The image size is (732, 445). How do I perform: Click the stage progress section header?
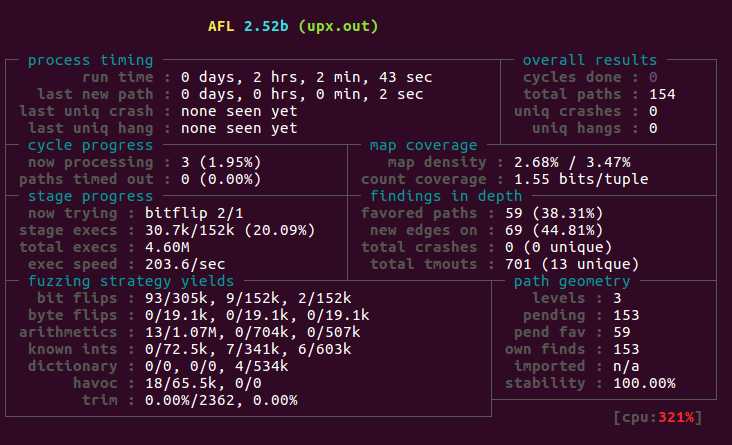tap(90, 196)
